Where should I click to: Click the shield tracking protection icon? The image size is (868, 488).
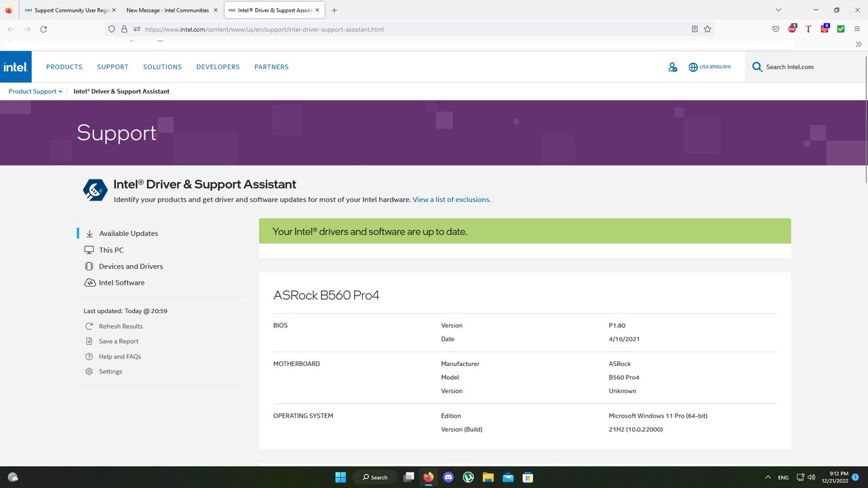[111, 29]
